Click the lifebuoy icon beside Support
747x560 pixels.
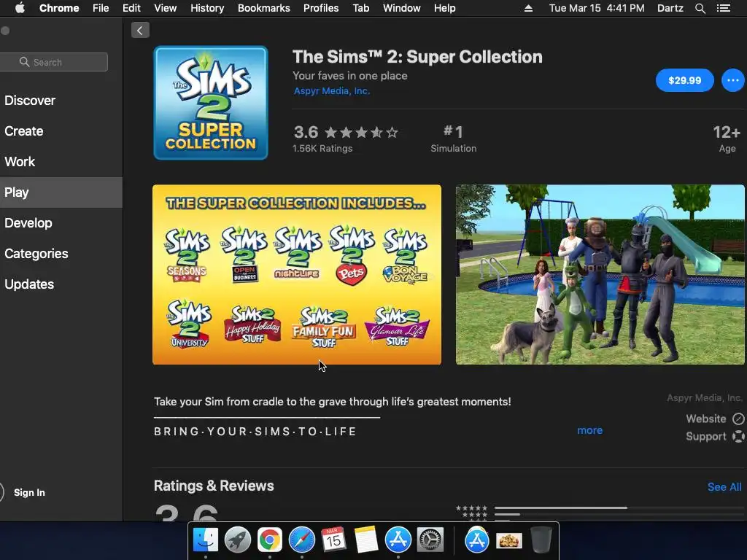click(x=738, y=437)
